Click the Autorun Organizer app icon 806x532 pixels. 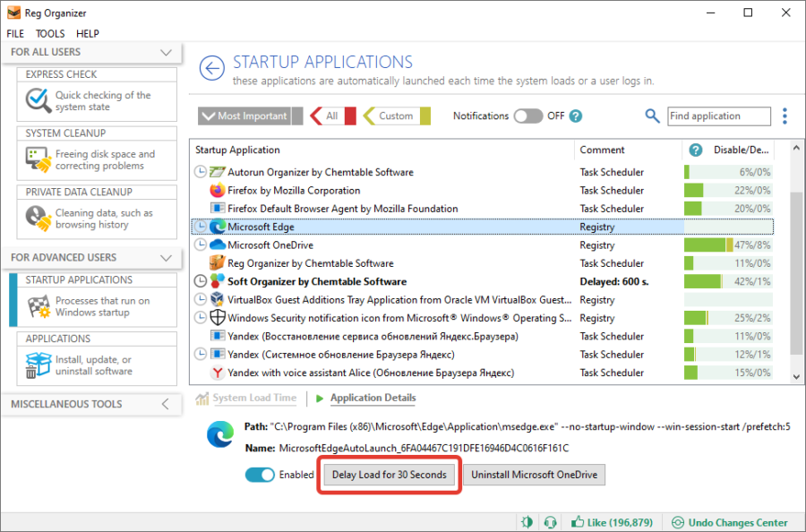coord(218,172)
